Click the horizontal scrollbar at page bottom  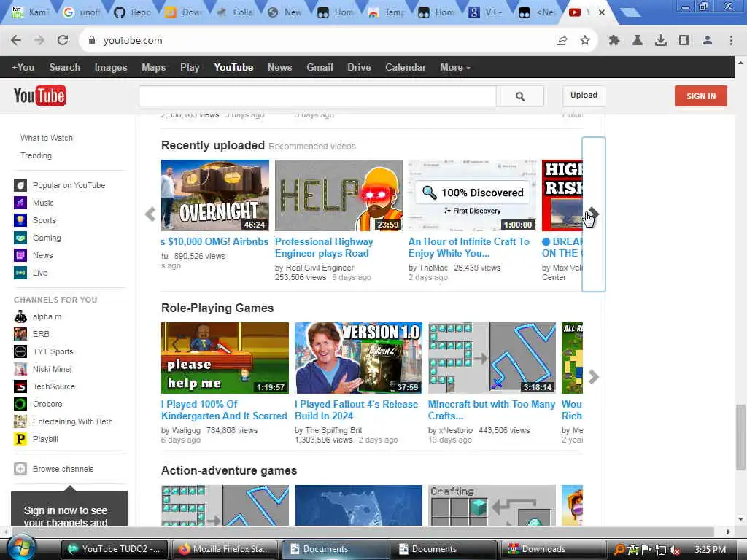pos(362,532)
